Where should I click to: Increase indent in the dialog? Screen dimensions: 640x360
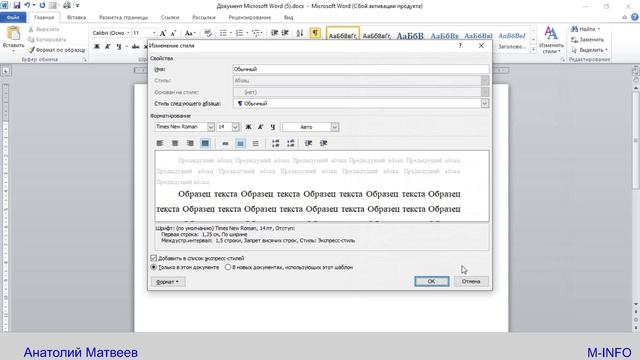click(324, 143)
